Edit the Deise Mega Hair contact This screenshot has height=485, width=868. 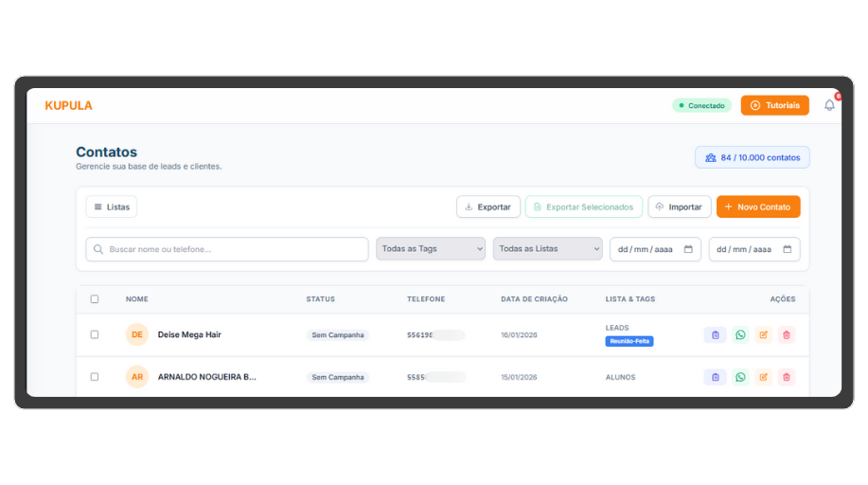764,334
